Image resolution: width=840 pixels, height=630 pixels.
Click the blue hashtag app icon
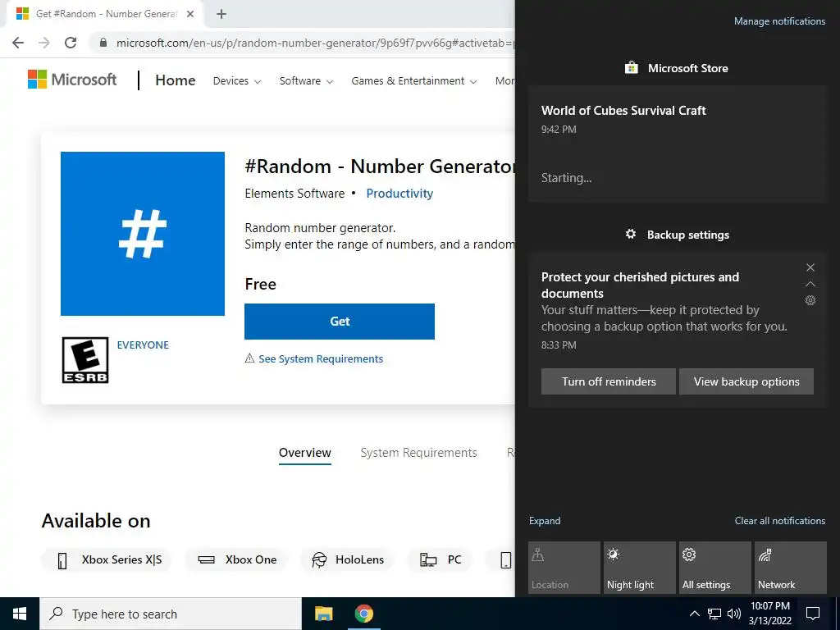tap(143, 234)
